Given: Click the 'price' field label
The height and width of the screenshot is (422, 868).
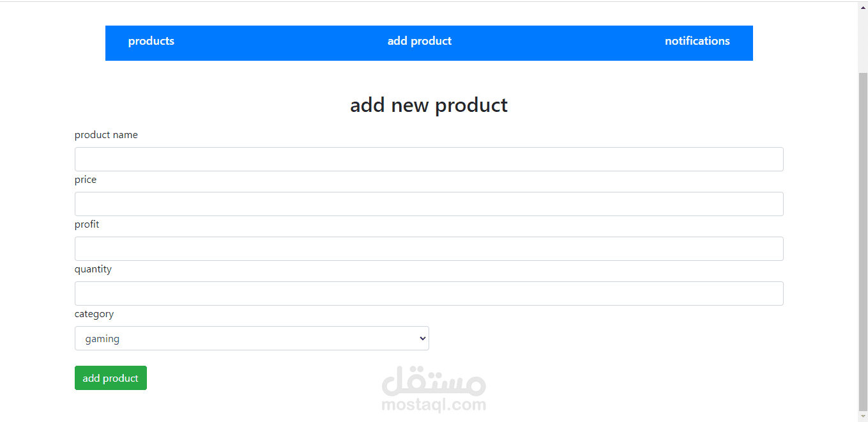Looking at the screenshot, I should click(x=86, y=180).
